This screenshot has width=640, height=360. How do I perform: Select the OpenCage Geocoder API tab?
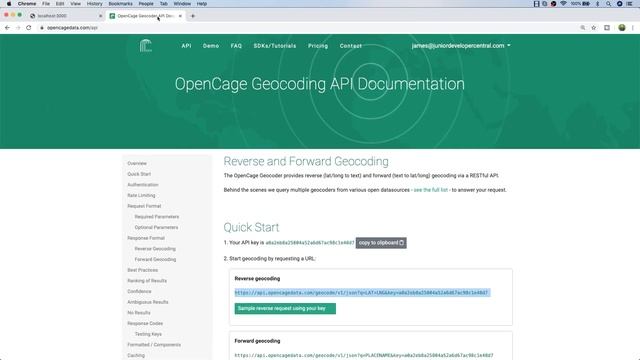(146, 16)
